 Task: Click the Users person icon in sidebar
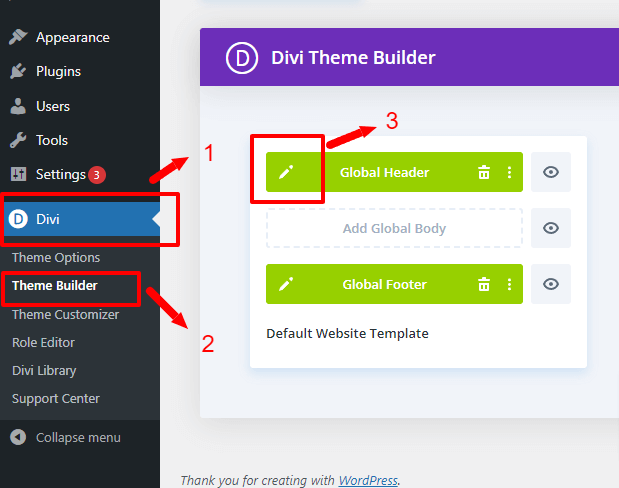tap(18, 106)
